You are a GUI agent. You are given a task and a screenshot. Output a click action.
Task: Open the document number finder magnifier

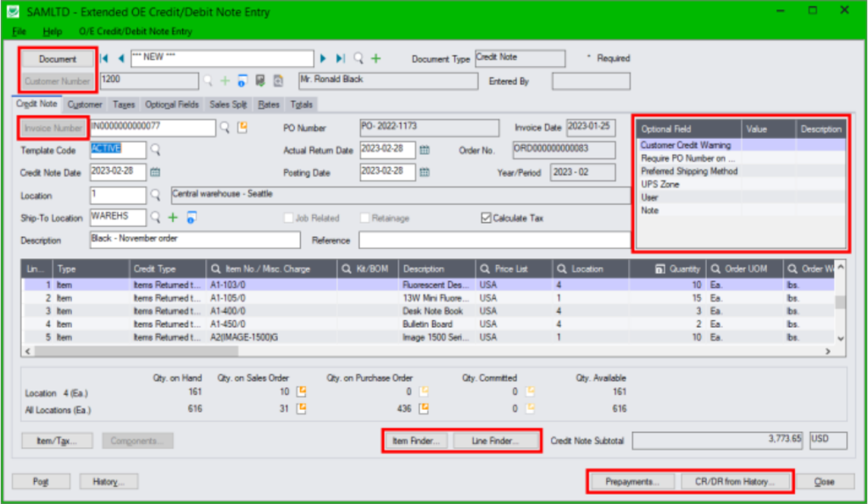[359, 58]
